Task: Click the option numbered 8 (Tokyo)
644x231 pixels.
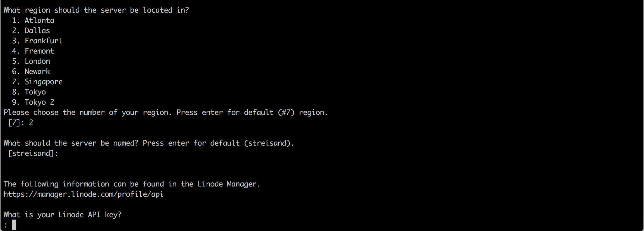Action: point(35,92)
